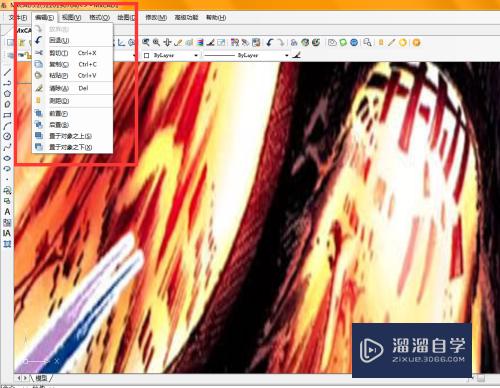Open the 视图(V) menu
The height and width of the screenshot is (388, 500).
[71, 17]
